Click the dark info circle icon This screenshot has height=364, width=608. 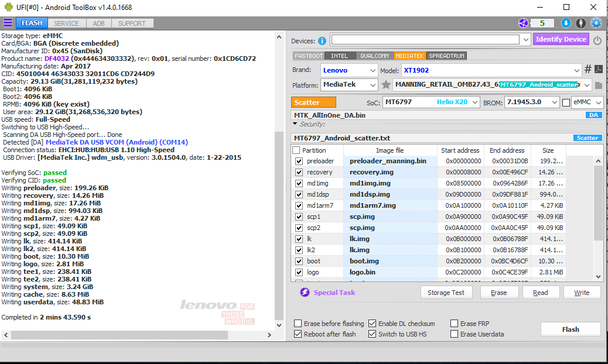point(580,23)
